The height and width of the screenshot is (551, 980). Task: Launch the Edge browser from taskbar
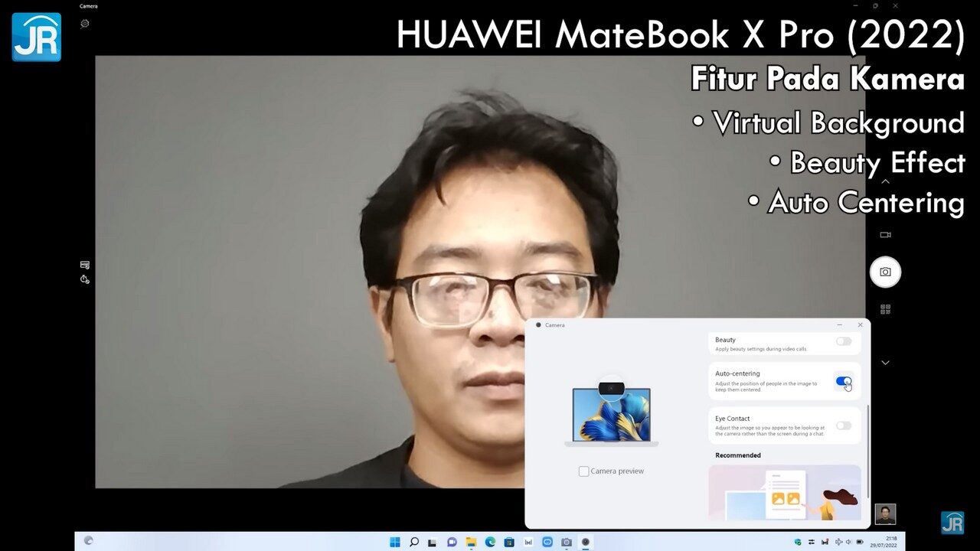(489, 542)
